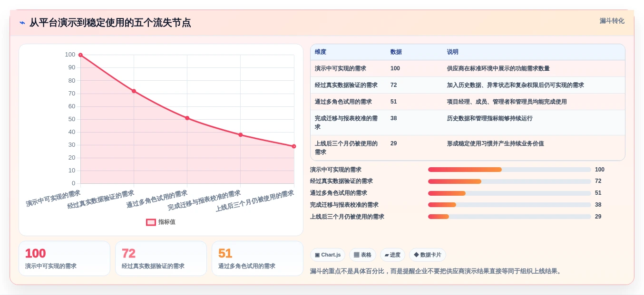Click the progress bar for 经过真实数据验证的需求
The image size is (644, 295).
click(509, 181)
